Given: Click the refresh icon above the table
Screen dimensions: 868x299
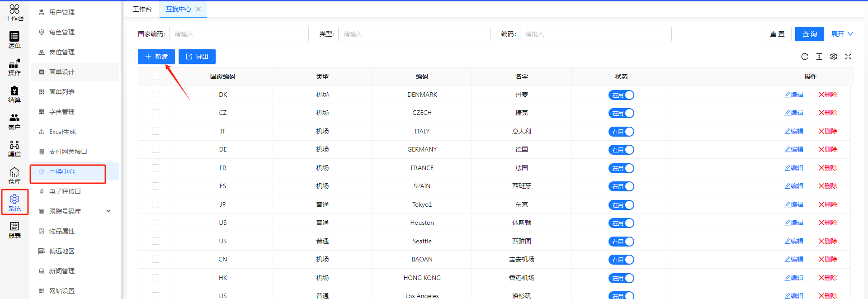Looking at the screenshot, I should click(804, 57).
